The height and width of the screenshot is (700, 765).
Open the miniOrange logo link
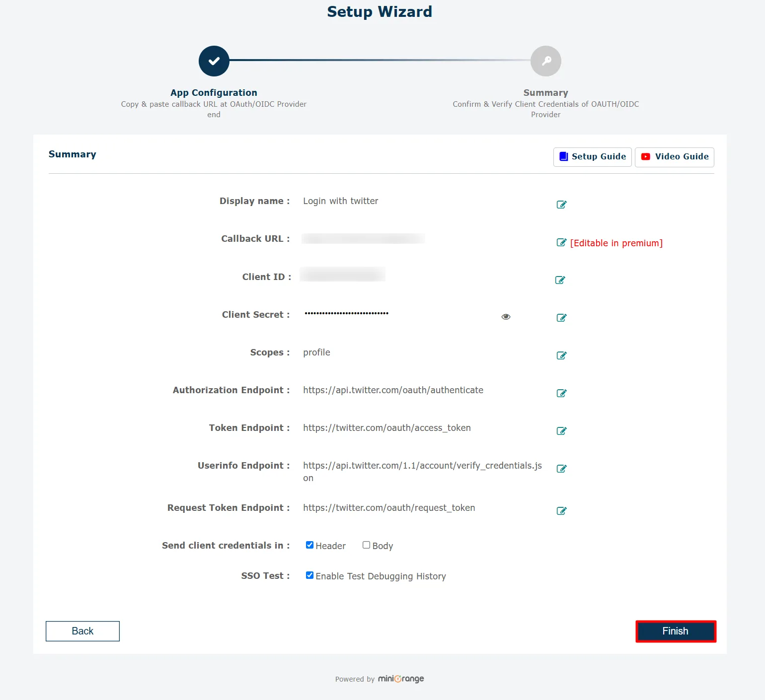(401, 679)
